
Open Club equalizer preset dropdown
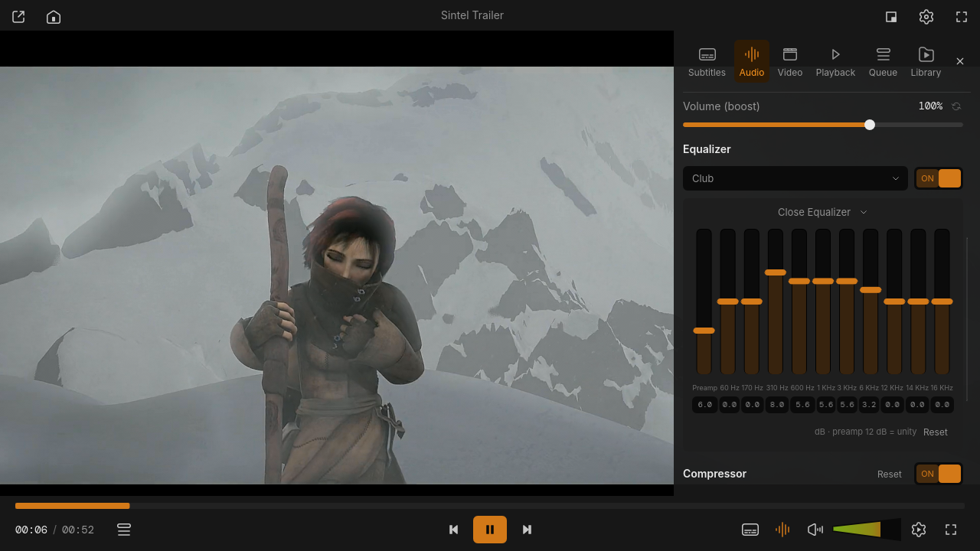[x=795, y=178]
